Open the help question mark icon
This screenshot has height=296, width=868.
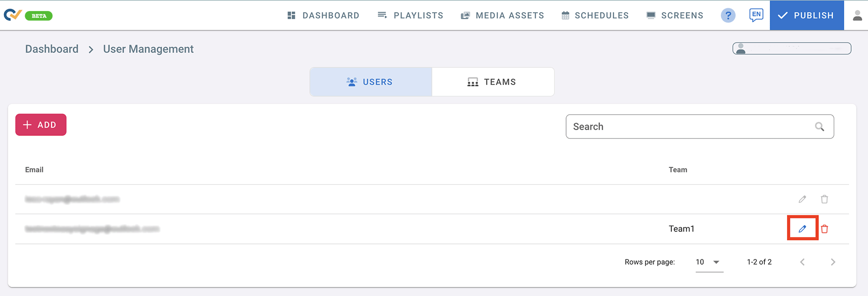728,15
